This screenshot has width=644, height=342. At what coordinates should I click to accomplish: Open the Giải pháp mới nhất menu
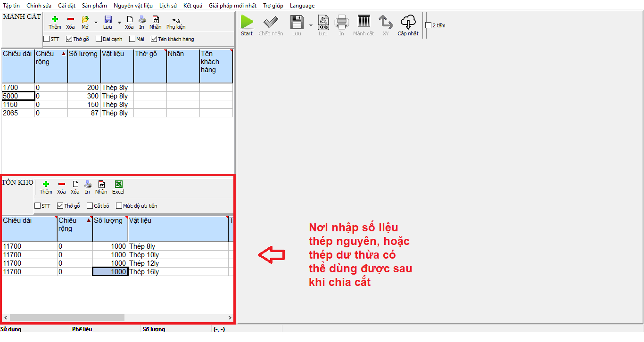(x=232, y=6)
